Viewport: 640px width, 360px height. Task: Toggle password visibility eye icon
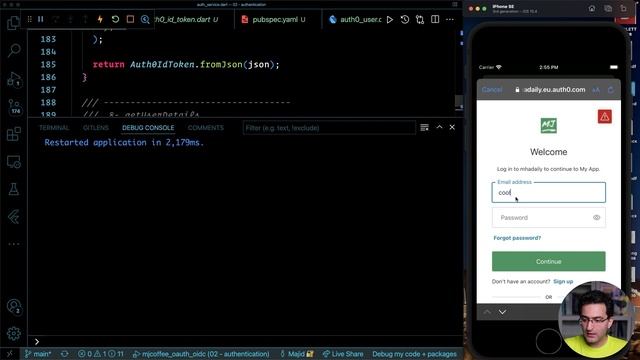tap(596, 218)
